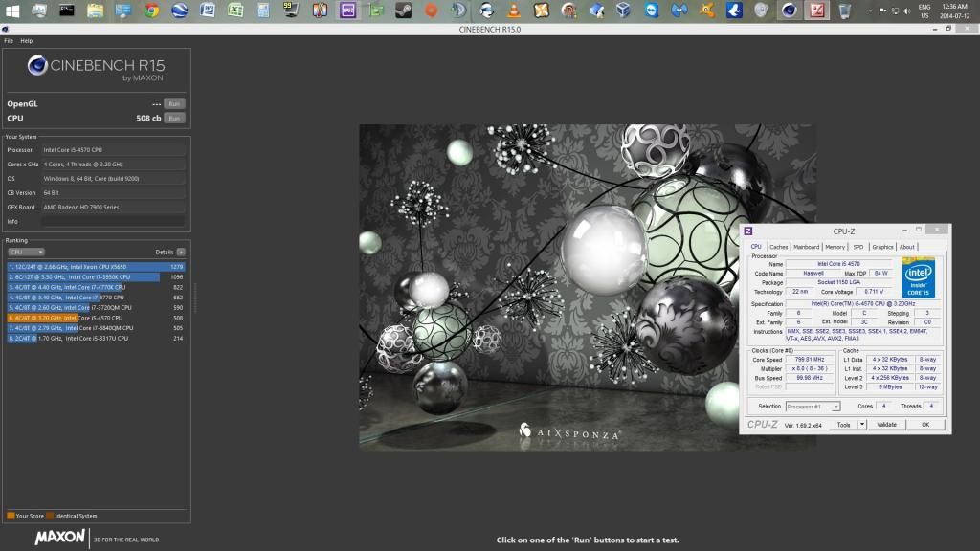The image size is (980, 551).
Task: Open Steam from the taskbar
Action: 403,11
